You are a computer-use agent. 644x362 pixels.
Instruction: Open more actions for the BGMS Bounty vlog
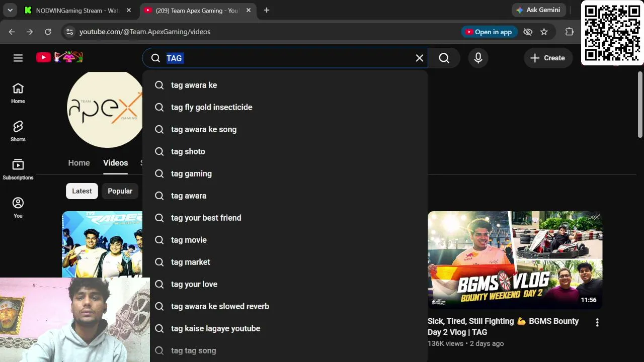(x=597, y=323)
